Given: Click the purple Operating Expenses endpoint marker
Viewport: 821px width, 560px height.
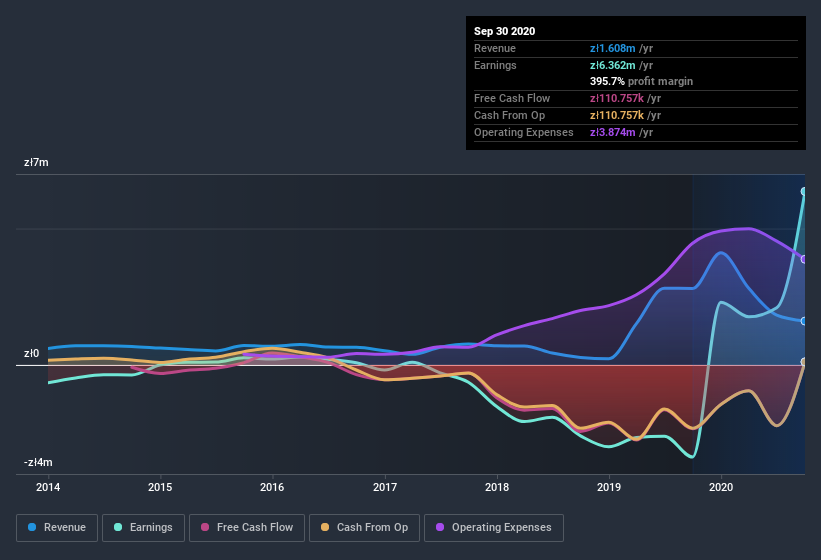Looking at the screenshot, I should click(x=804, y=259).
